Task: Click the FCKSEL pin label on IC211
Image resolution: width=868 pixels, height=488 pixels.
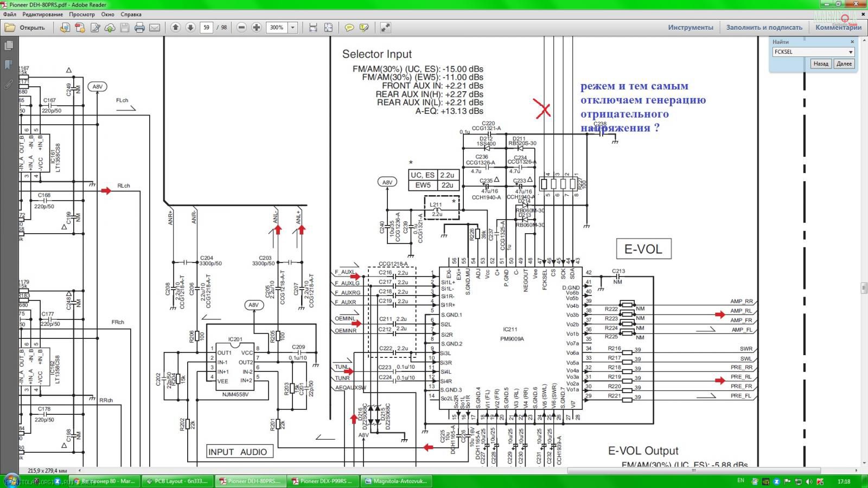Action: (x=544, y=280)
